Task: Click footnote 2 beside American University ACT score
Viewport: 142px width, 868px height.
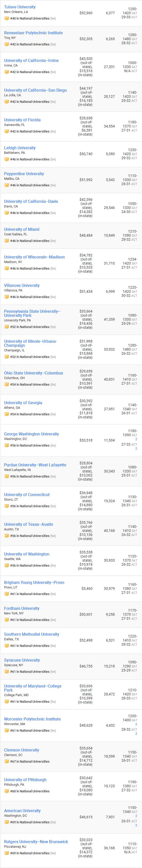Action: point(136,825)
